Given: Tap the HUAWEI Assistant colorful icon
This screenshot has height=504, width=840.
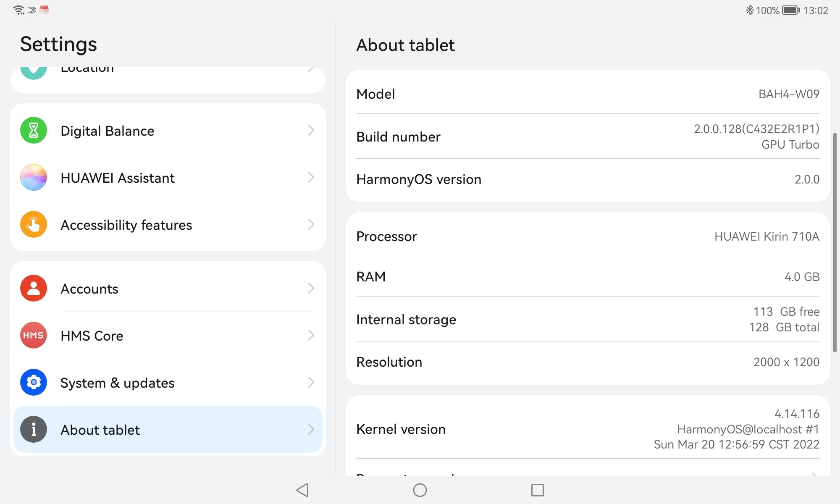Looking at the screenshot, I should (34, 177).
